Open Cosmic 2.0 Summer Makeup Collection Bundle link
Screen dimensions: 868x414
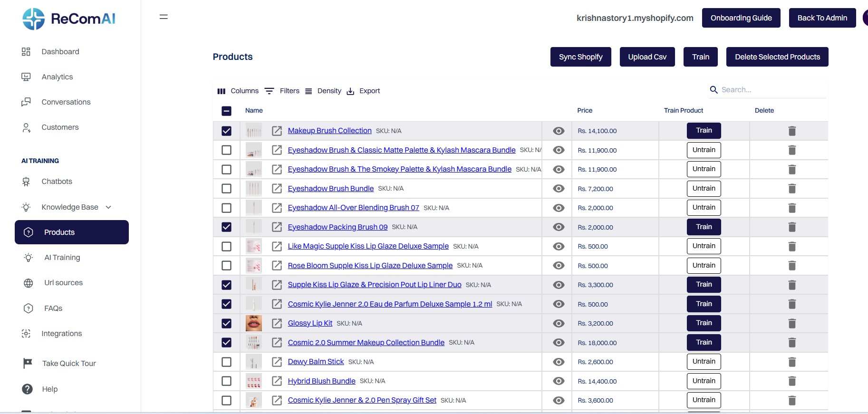pyautogui.click(x=366, y=343)
